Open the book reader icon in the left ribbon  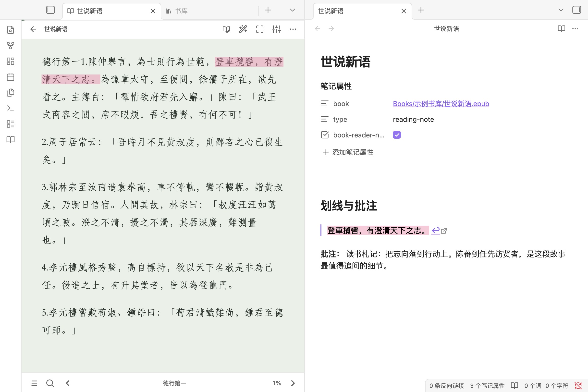pyautogui.click(x=11, y=139)
